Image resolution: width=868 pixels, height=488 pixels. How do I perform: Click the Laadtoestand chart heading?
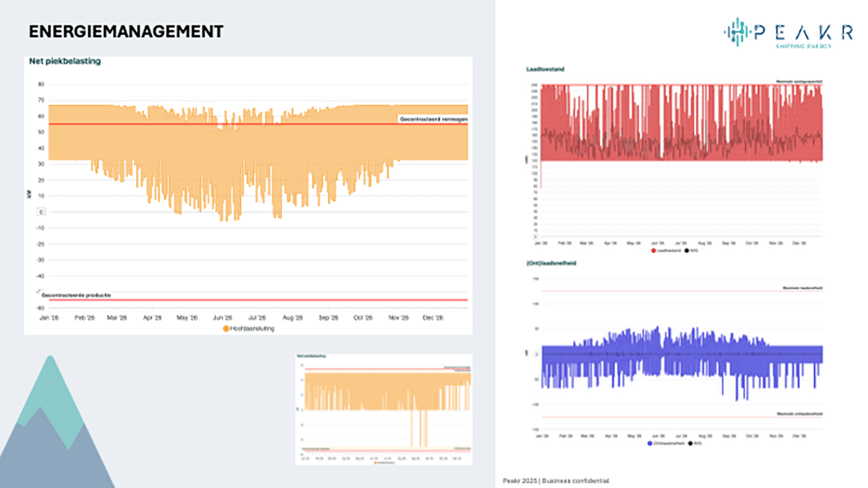coord(545,69)
